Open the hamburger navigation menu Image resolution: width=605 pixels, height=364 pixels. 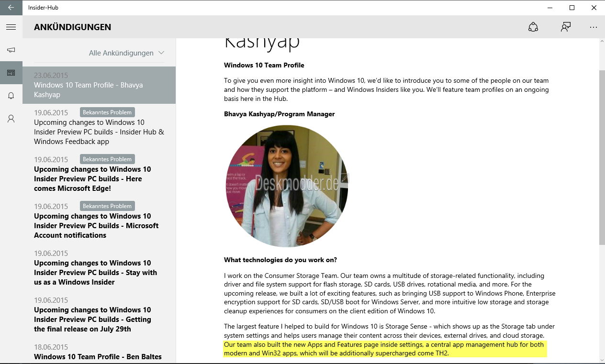pyautogui.click(x=11, y=27)
